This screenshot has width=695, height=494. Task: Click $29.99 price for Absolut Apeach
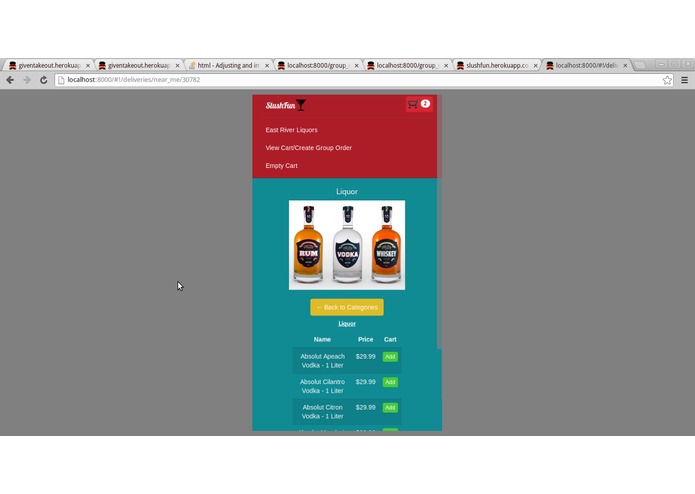pyautogui.click(x=366, y=356)
